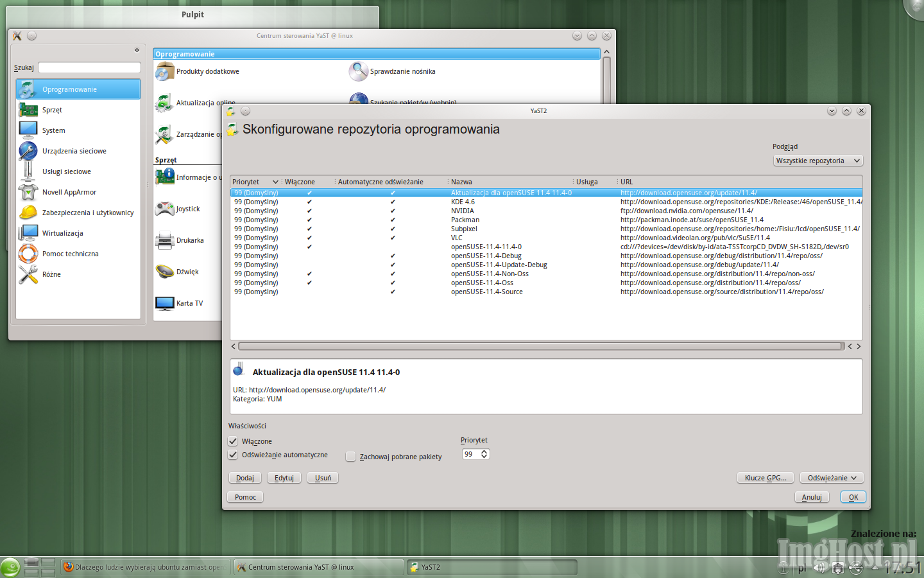The image size is (924, 578).
Task: Open Novell AppArmor in the YaST sidebar
Action: coord(78,192)
